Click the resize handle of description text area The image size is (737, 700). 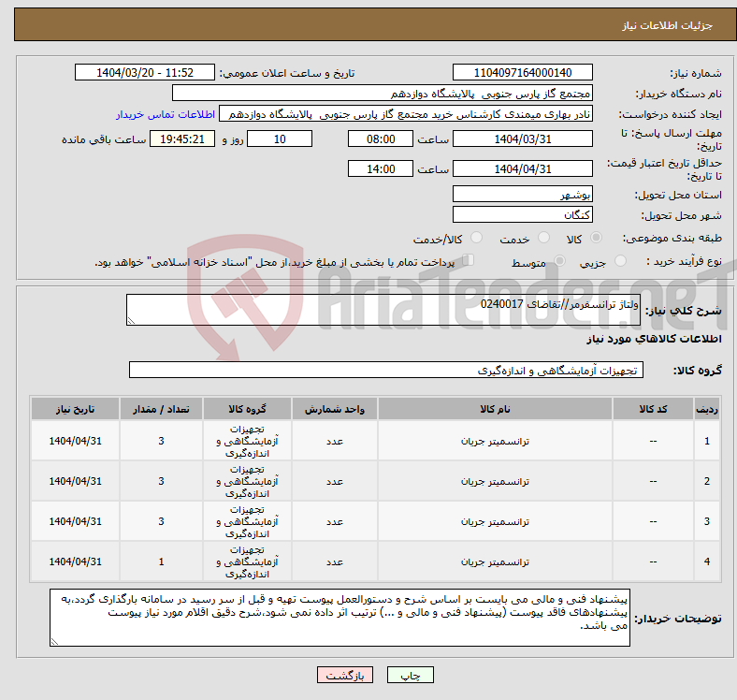click(x=131, y=320)
